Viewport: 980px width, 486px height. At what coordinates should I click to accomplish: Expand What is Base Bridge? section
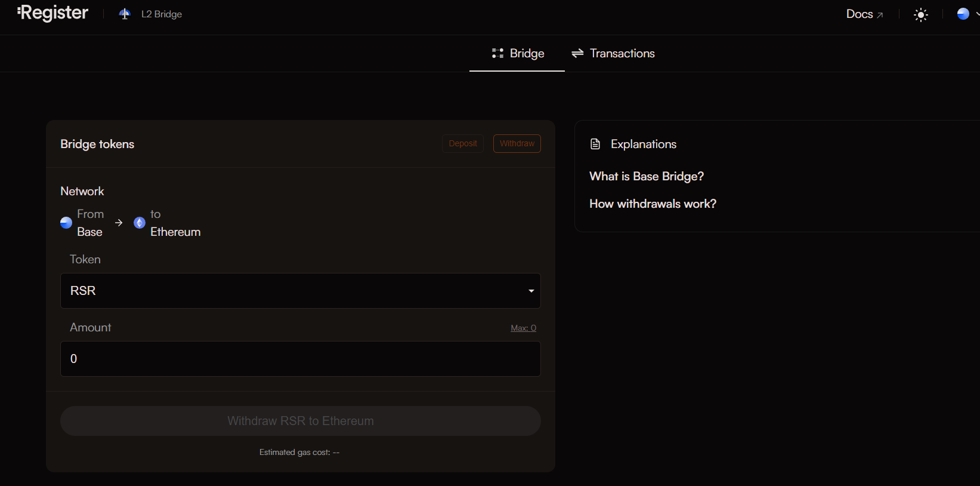[x=647, y=176]
